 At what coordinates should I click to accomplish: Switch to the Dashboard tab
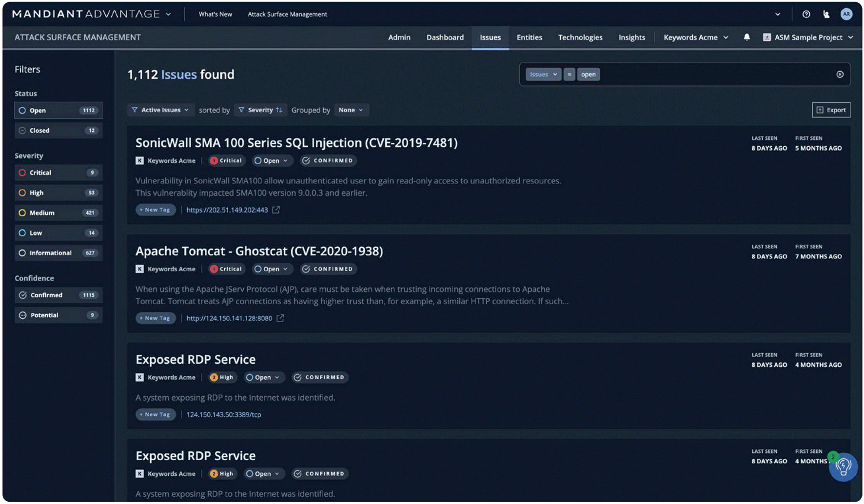coord(445,37)
